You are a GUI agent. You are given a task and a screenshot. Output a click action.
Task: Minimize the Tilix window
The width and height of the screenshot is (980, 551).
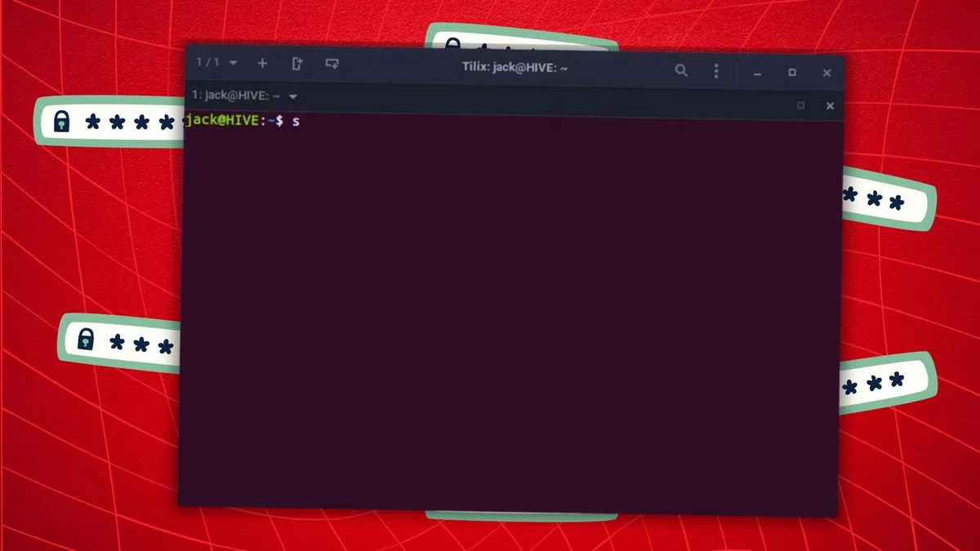click(756, 72)
